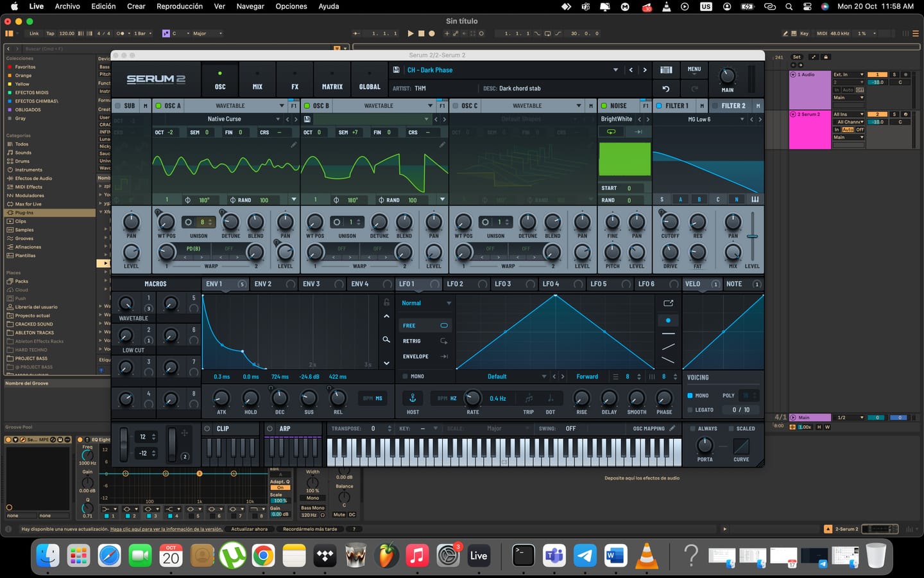The width and height of the screenshot is (924, 578).
Task: Click the OSC A unison gear icon
Action: click(x=188, y=222)
